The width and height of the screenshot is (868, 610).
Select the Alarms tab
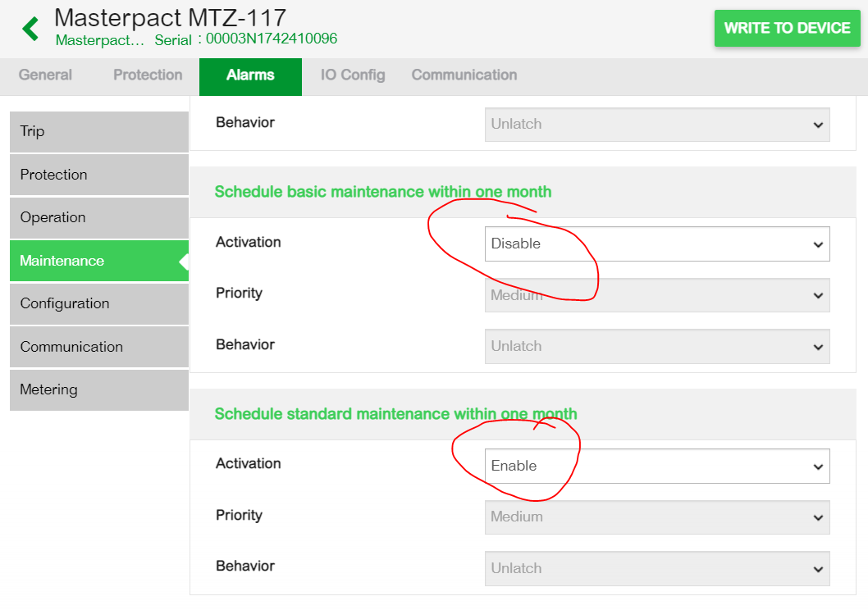click(x=250, y=76)
